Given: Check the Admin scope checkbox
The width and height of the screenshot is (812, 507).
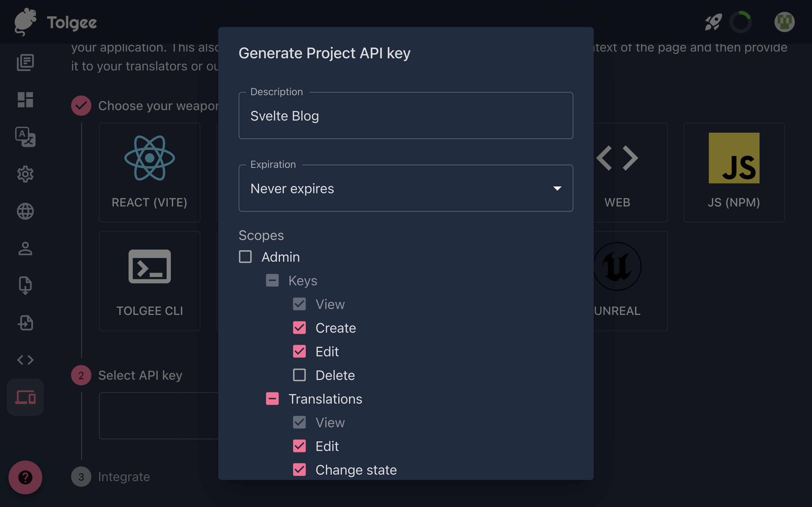Looking at the screenshot, I should click(x=245, y=257).
